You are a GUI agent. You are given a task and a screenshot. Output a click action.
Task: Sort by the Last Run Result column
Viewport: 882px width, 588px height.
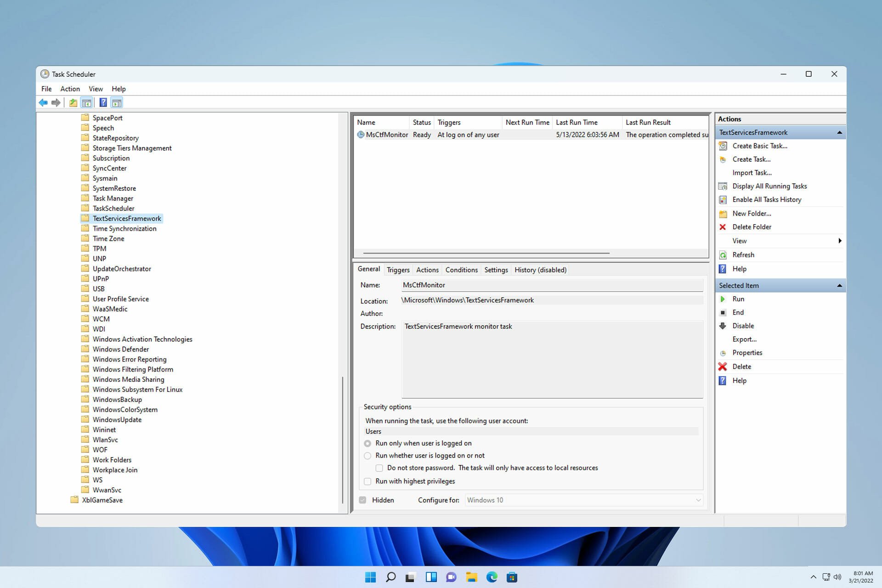666,122
